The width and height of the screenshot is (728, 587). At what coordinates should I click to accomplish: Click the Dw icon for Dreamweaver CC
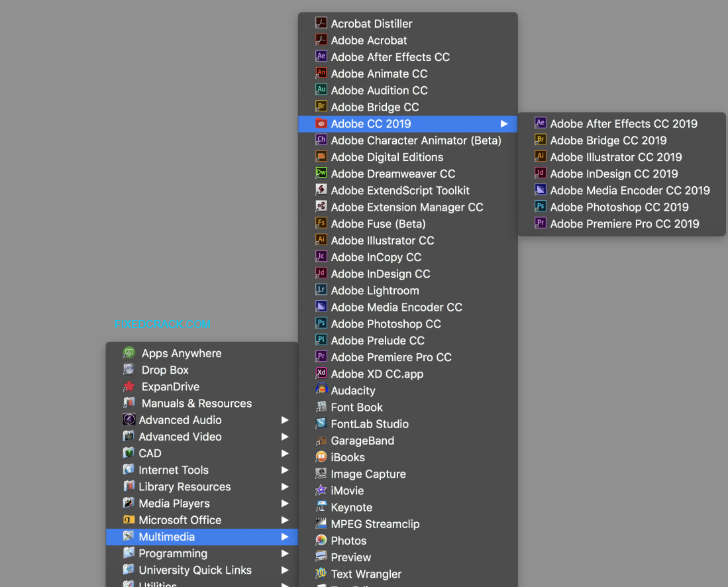[x=321, y=173]
